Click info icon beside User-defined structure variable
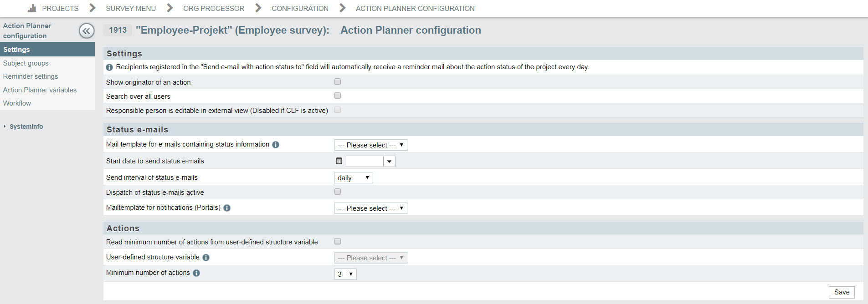This screenshot has width=868, height=304. pyautogui.click(x=206, y=258)
